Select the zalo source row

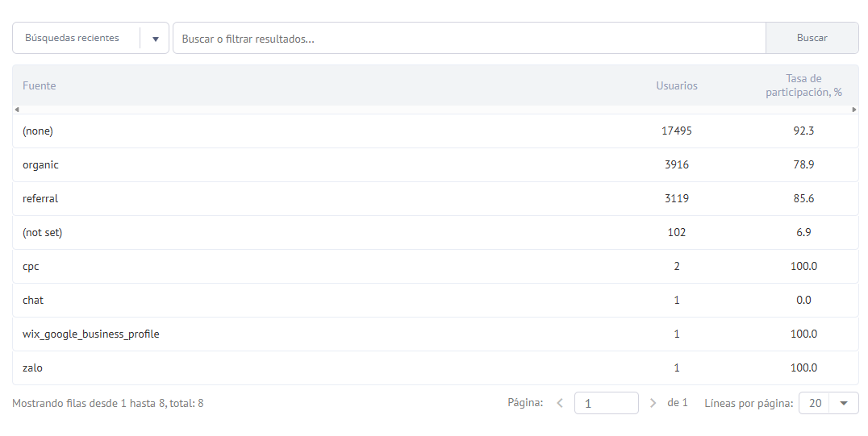[436, 368]
